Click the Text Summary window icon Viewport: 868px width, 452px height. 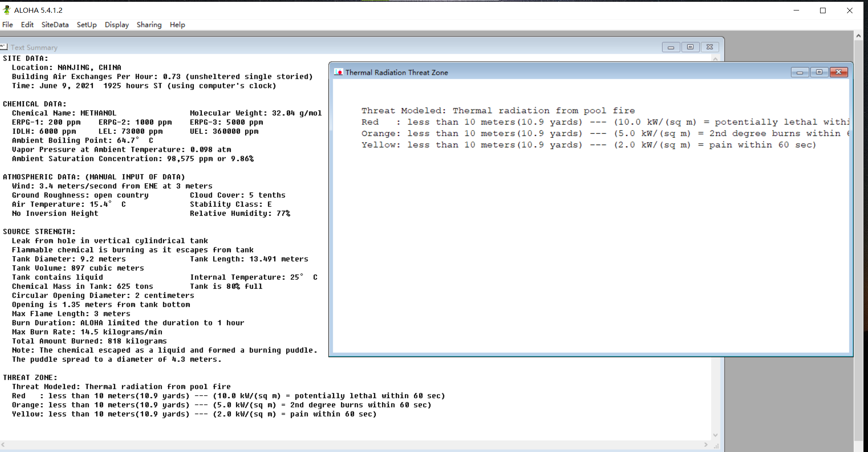(x=4, y=47)
